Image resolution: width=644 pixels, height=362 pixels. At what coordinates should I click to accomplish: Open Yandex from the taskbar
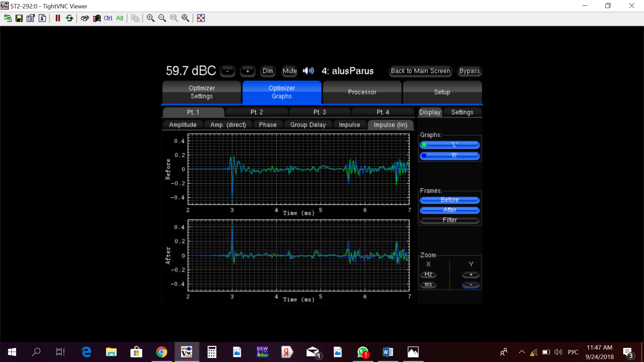pos(287,352)
